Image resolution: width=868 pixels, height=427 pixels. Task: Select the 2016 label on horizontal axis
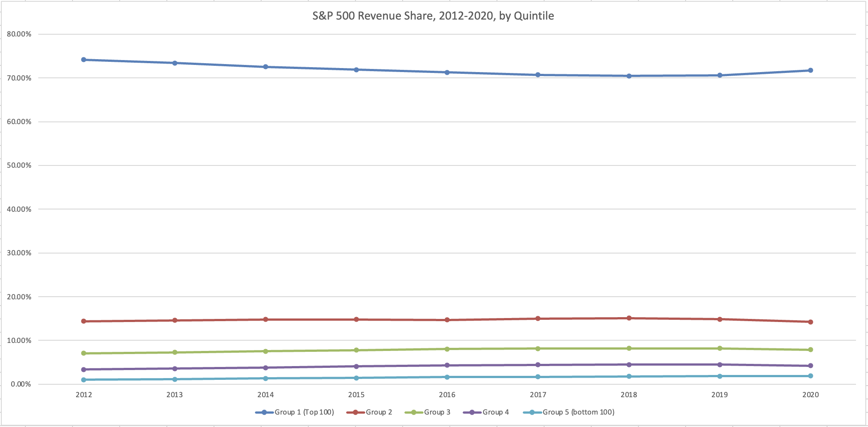point(447,395)
